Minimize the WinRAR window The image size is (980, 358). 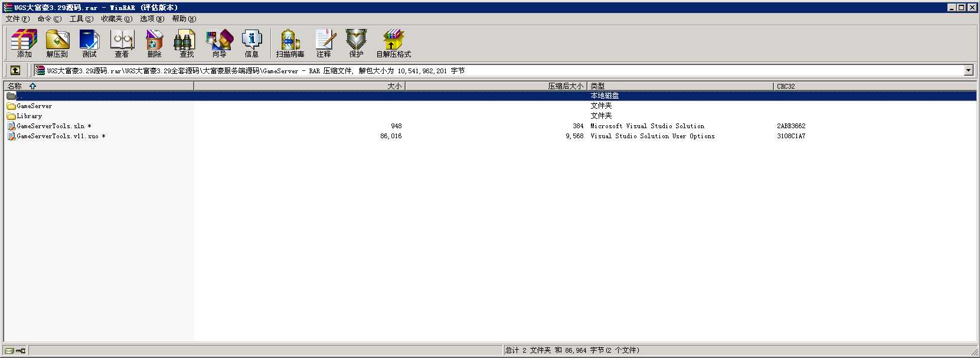pos(952,7)
